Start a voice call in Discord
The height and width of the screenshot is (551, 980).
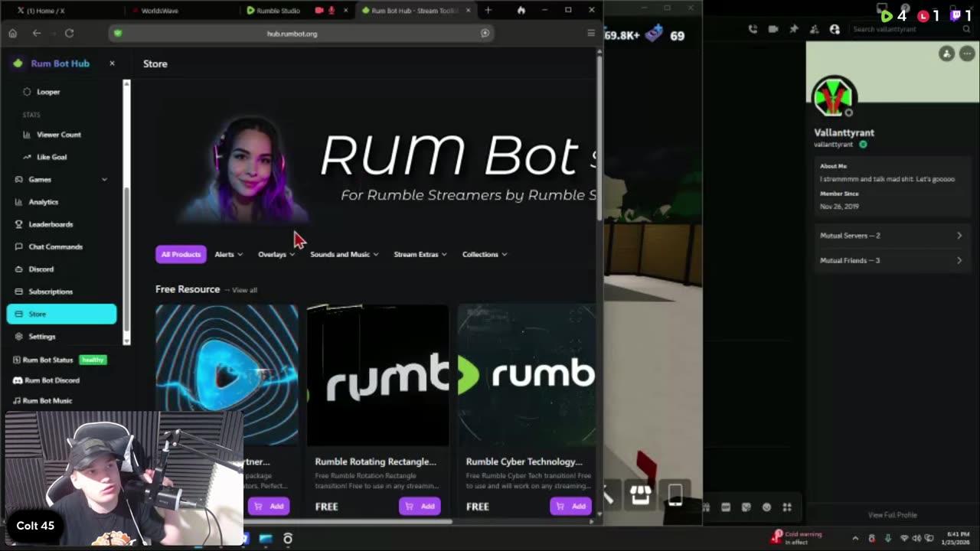click(x=753, y=29)
